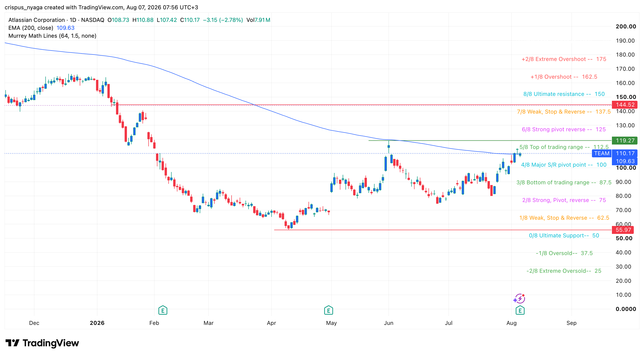This screenshot has width=644, height=357.
Task: Click the 119.27 green price label
Action: click(x=625, y=140)
